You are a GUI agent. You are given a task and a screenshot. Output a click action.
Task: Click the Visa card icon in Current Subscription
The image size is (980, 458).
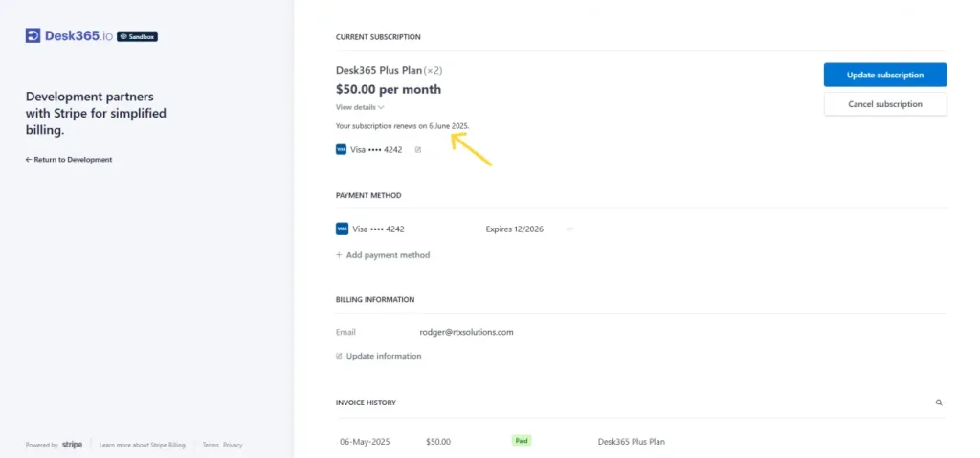[x=342, y=150]
